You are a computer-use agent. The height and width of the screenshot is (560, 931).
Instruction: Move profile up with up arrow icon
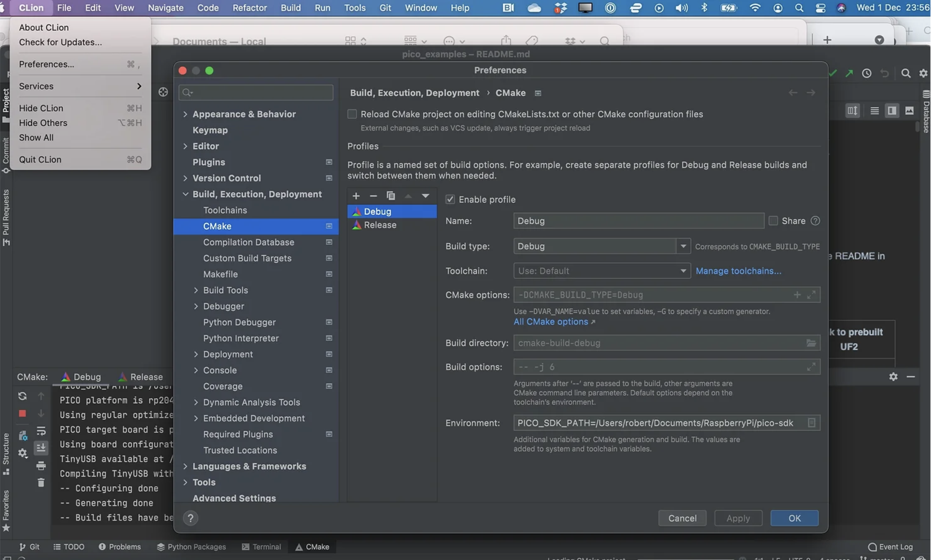tap(408, 196)
